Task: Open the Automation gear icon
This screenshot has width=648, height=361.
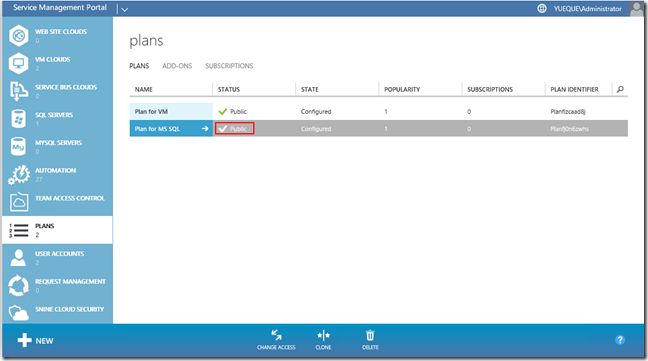Action: pyautogui.click(x=19, y=174)
